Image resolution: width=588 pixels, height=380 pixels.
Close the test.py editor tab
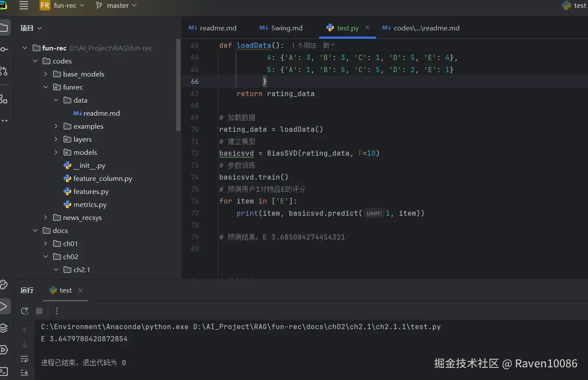pos(367,27)
